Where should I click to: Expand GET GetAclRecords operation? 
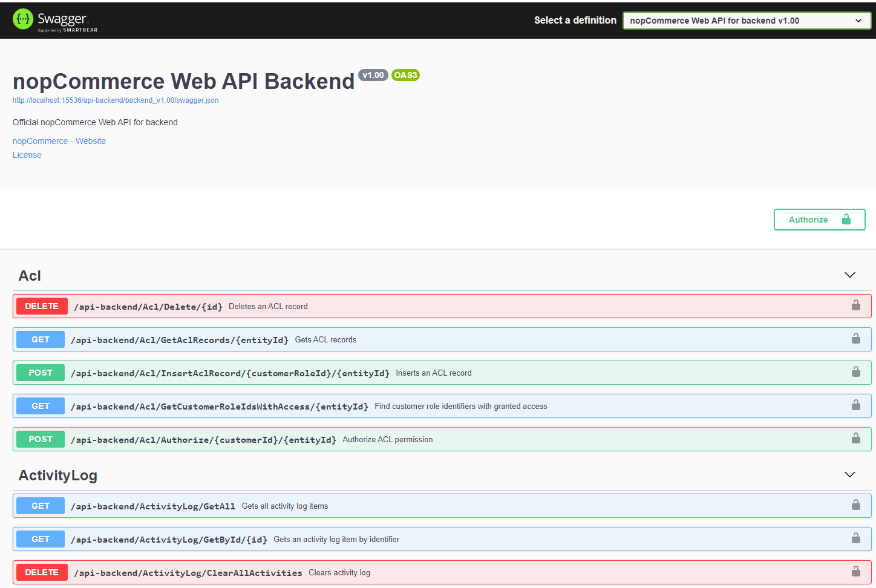click(x=442, y=339)
